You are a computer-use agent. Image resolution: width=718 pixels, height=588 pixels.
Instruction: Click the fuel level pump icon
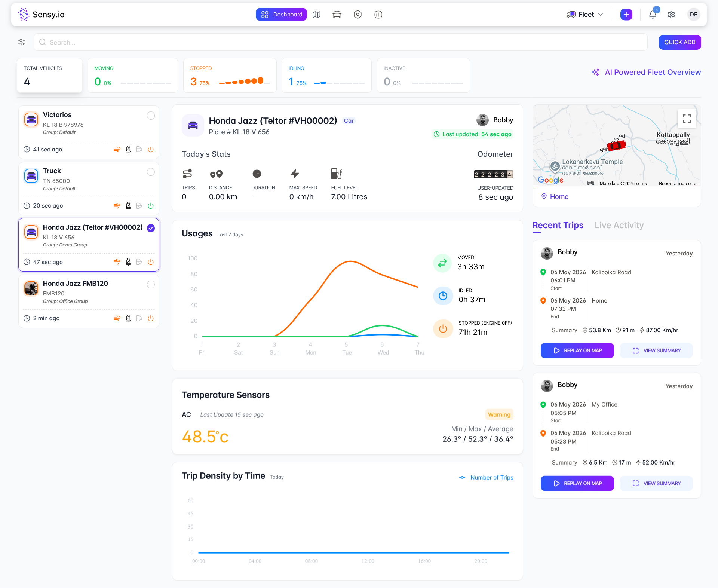pyautogui.click(x=337, y=174)
